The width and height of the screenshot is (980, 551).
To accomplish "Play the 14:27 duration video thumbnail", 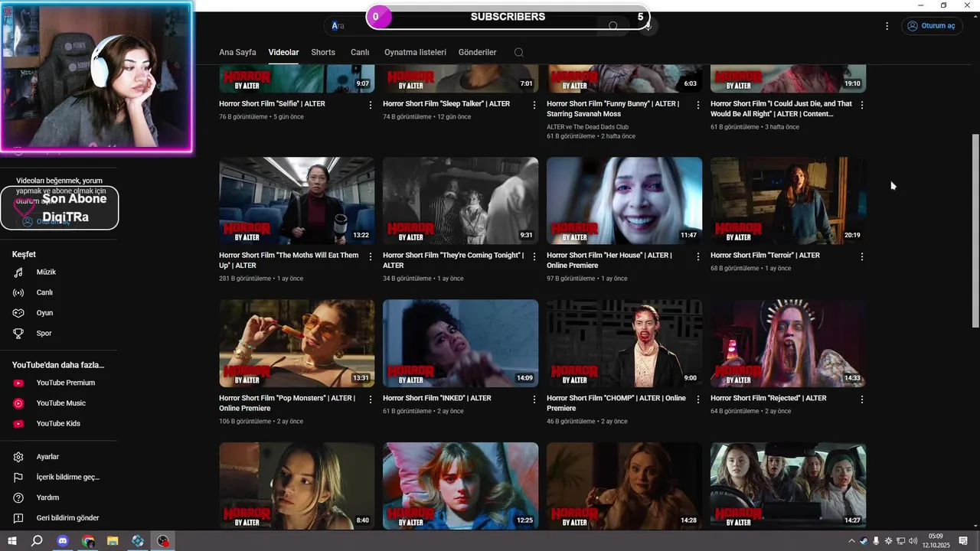I will point(788,486).
